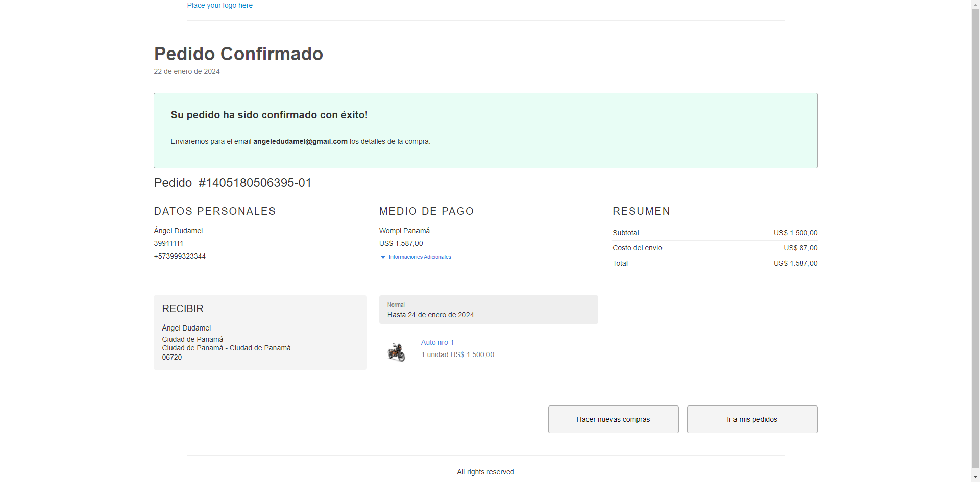Click the email angeledudamel@gmail.com
This screenshot has width=980, height=482.
(300, 142)
